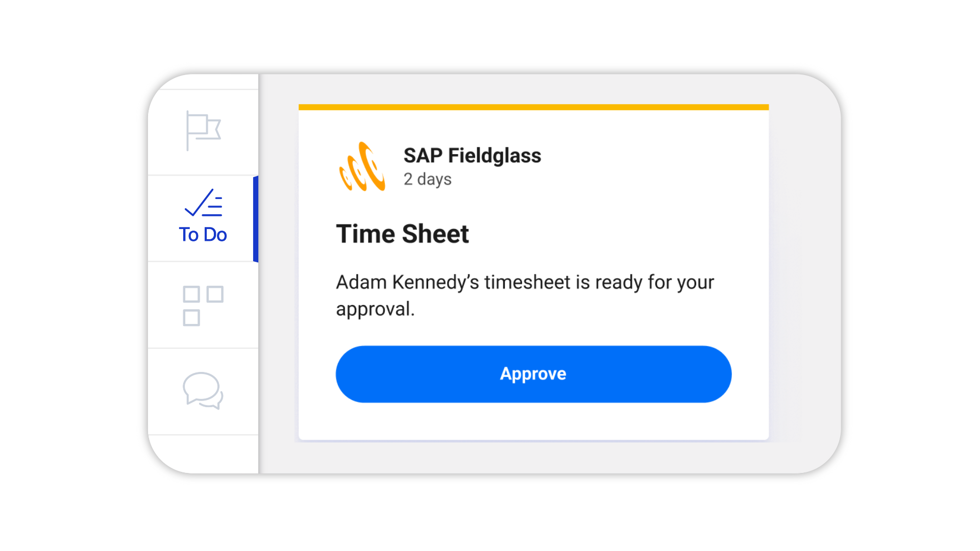Select the timesheet approval message text
The height and width of the screenshot is (551, 980).
525,295
